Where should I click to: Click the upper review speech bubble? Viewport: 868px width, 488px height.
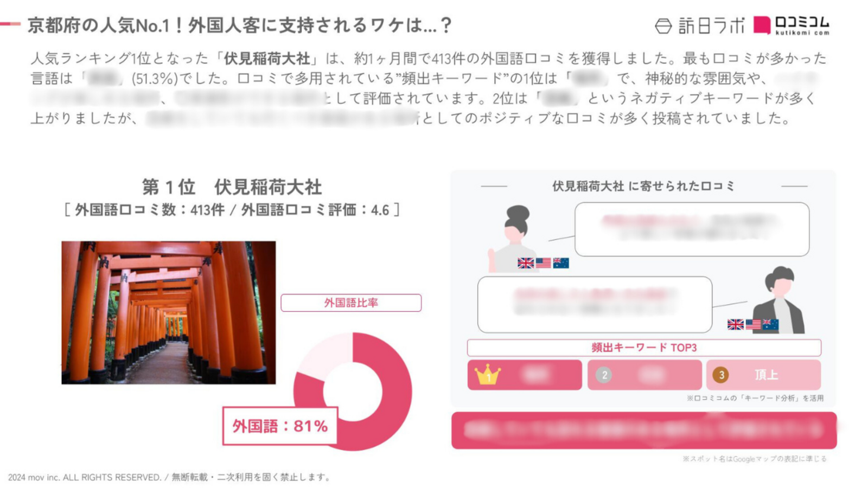(692, 229)
